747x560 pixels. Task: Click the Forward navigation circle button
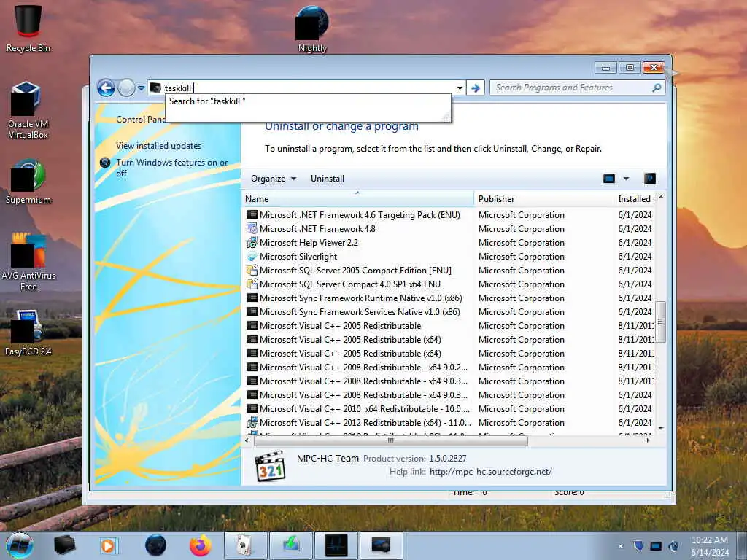click(x=126, y=87)
